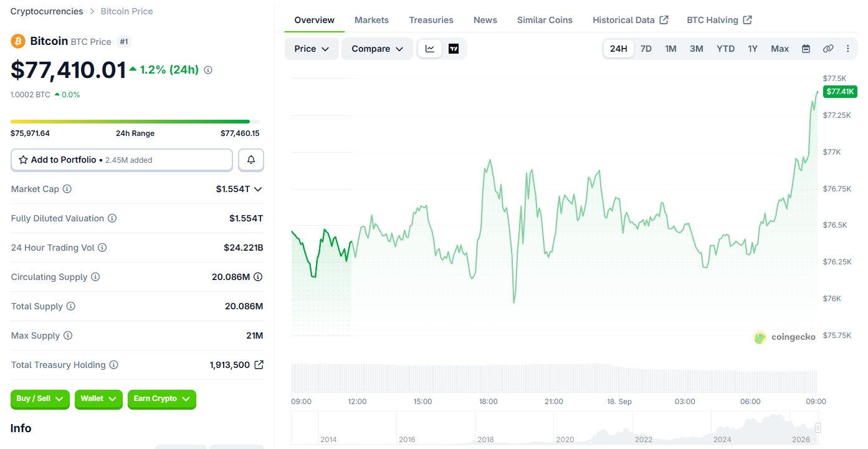
Task: Click the star icon in Add to Portfolio
Action: click(24, 160)
